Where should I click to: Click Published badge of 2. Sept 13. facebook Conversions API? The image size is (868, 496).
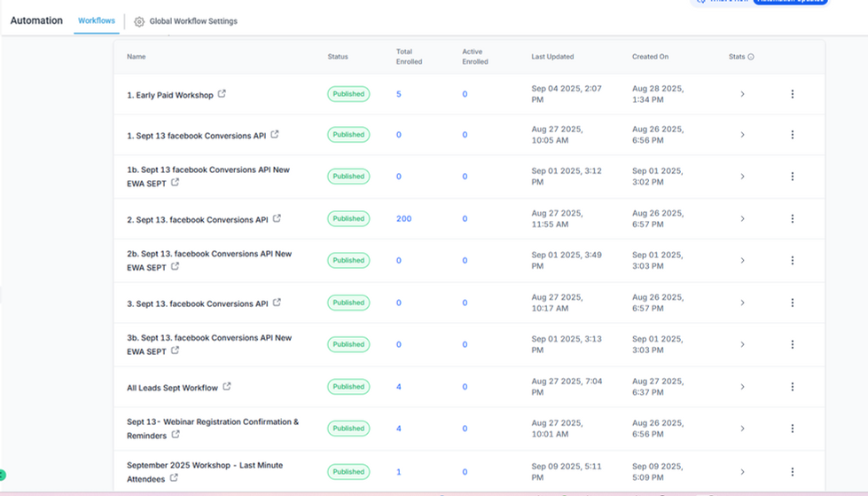(348, 219)
